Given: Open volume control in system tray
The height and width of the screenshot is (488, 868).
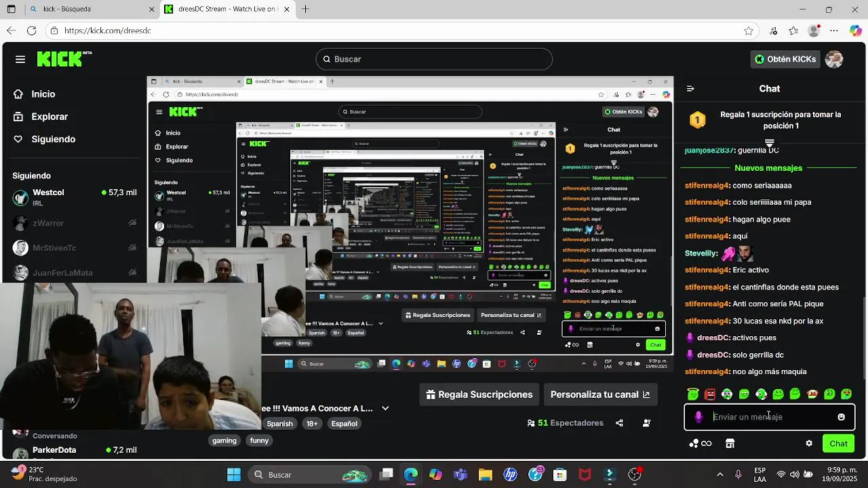Looking at the screenshot, I should pyautogui.click(x=794, y=474).
